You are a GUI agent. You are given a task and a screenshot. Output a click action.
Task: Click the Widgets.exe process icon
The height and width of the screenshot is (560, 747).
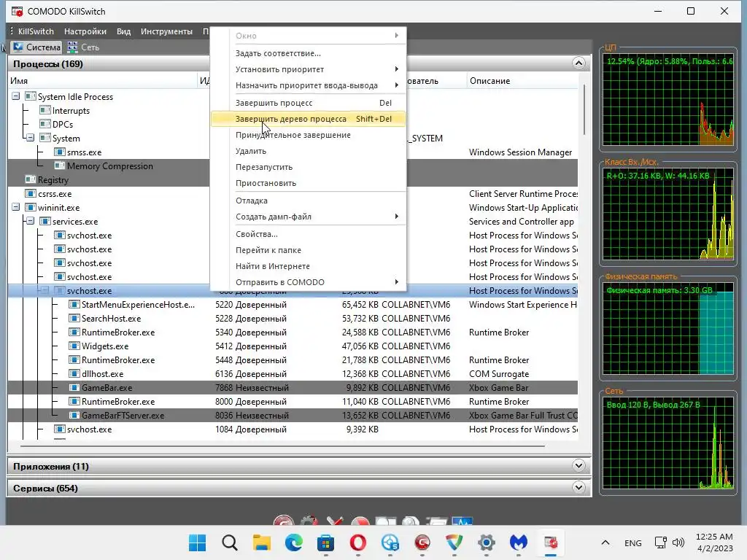click(x=74, y=346)
